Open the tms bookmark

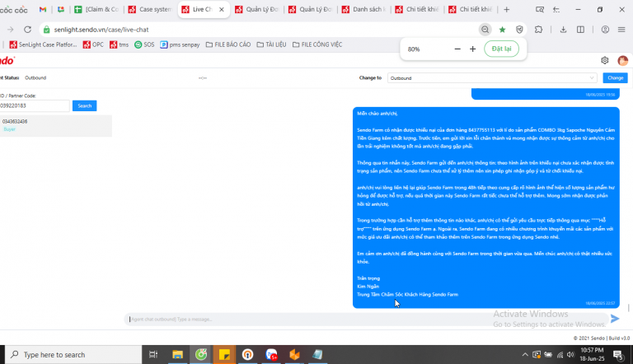tap(119, 44)
